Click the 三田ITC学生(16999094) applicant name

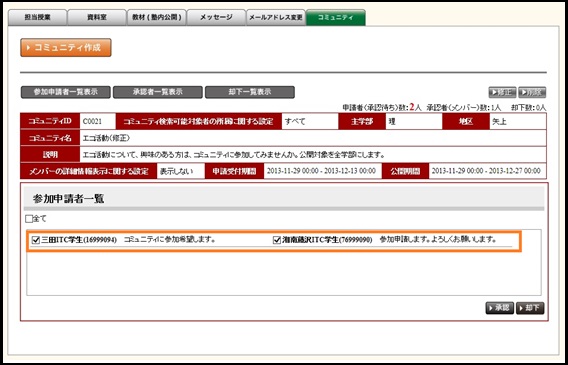pos(79,240)
